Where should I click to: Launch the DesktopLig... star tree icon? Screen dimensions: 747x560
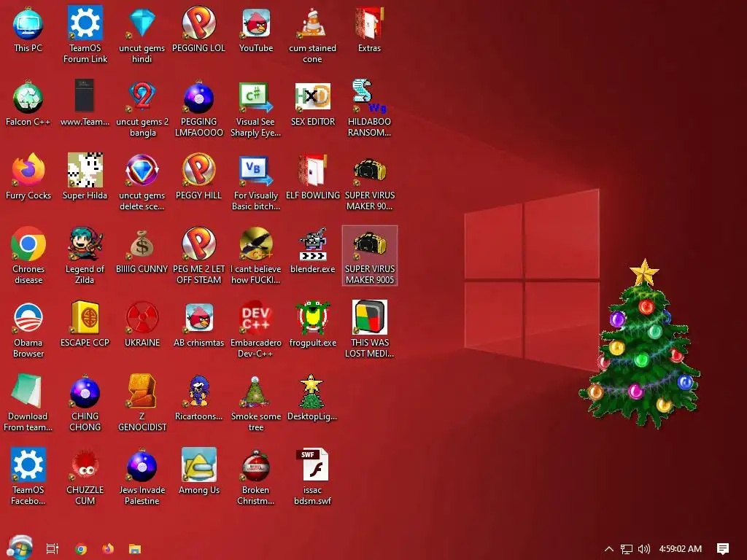tap(312, 398)
